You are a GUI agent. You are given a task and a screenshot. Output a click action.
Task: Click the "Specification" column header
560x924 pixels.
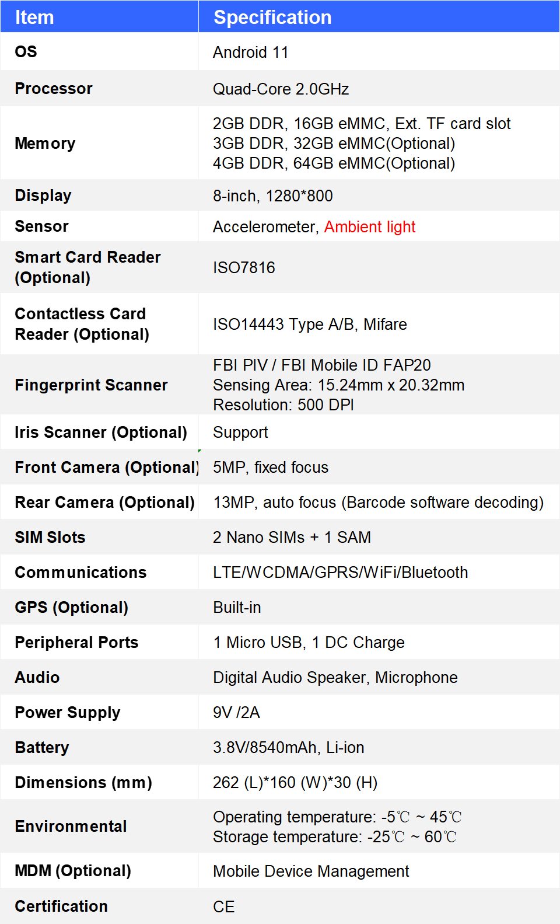tap(272, 18)
